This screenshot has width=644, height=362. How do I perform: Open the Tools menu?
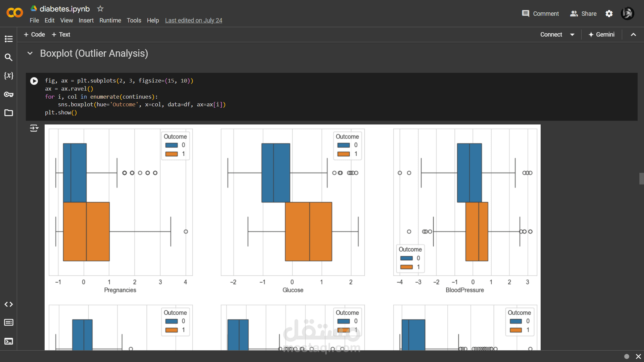click(134, 20)
